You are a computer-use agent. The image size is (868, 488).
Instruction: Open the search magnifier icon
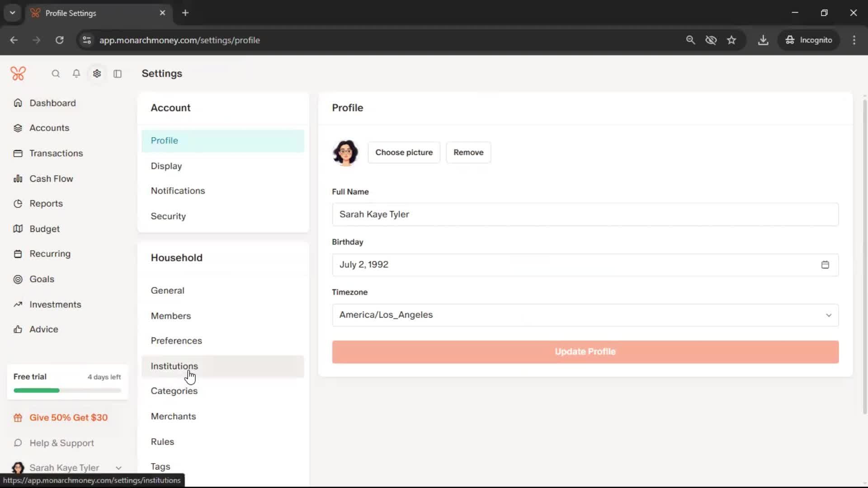[56, 74]
